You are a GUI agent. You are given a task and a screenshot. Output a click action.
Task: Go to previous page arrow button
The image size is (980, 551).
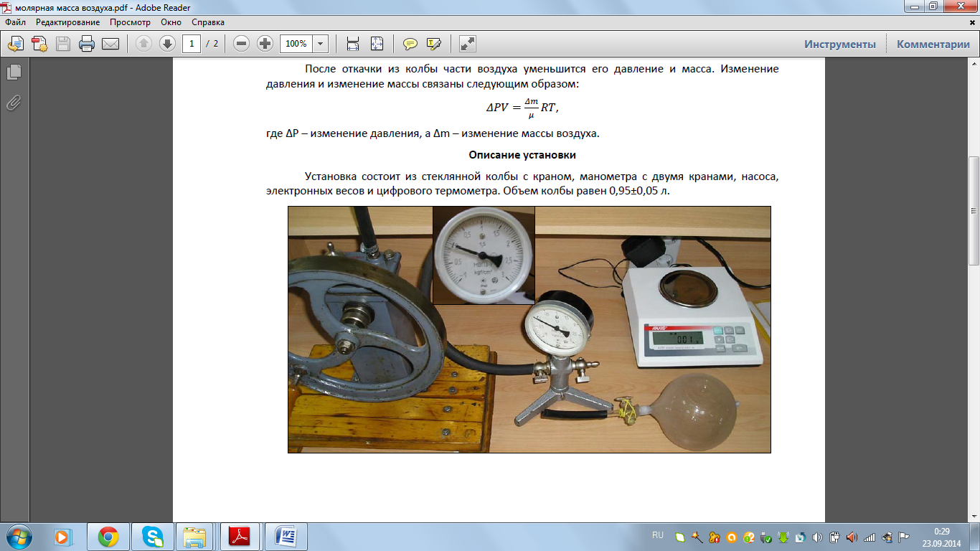pyautogui.click(x=143, y=44)
